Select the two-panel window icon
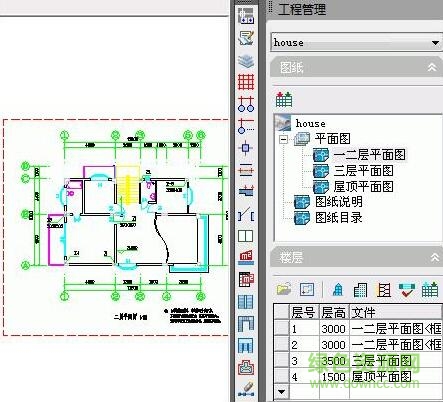443x402 pixels. click(x=246, y=236)
